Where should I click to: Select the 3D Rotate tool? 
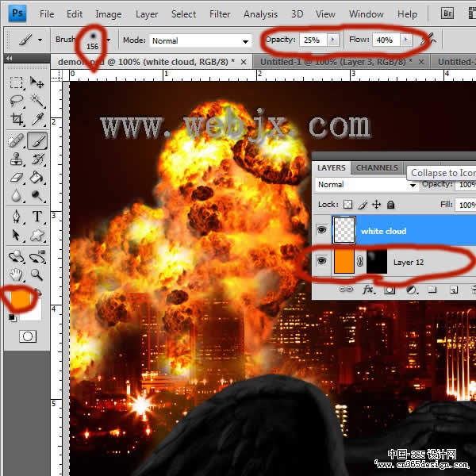(x=16, y=257)
